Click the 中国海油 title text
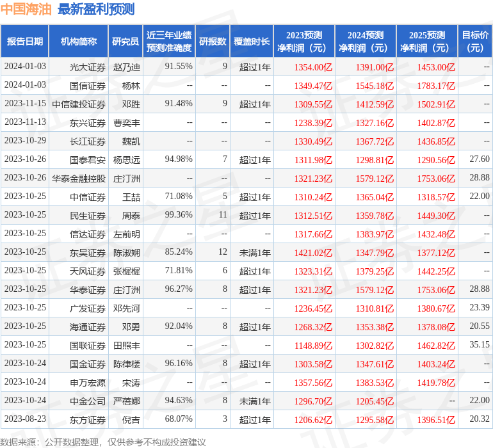This screenshot has height=448, width=493. [x=26, y=9]
